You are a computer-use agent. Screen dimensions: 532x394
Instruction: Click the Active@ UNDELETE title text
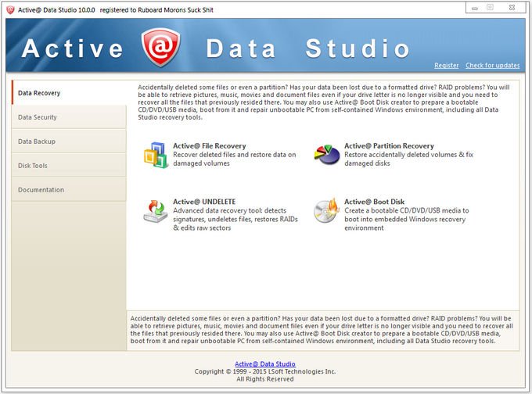[x=204, y=202]
